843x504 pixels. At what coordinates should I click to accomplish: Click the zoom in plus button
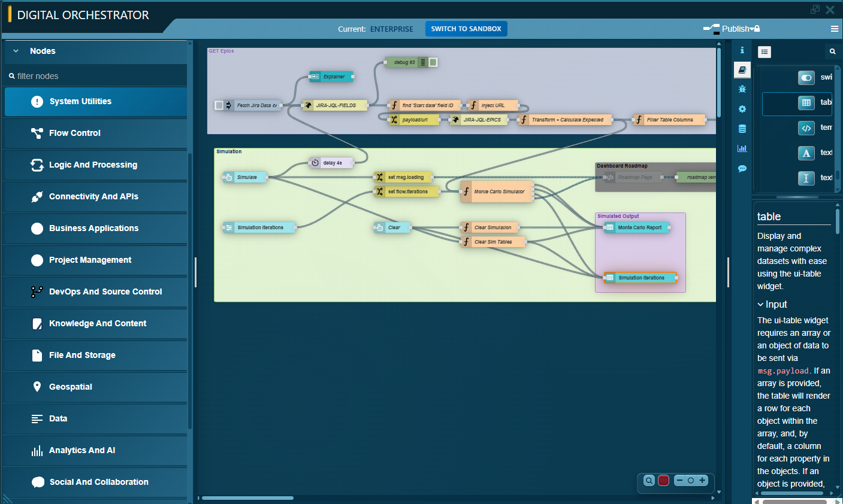tap(702, 481)
